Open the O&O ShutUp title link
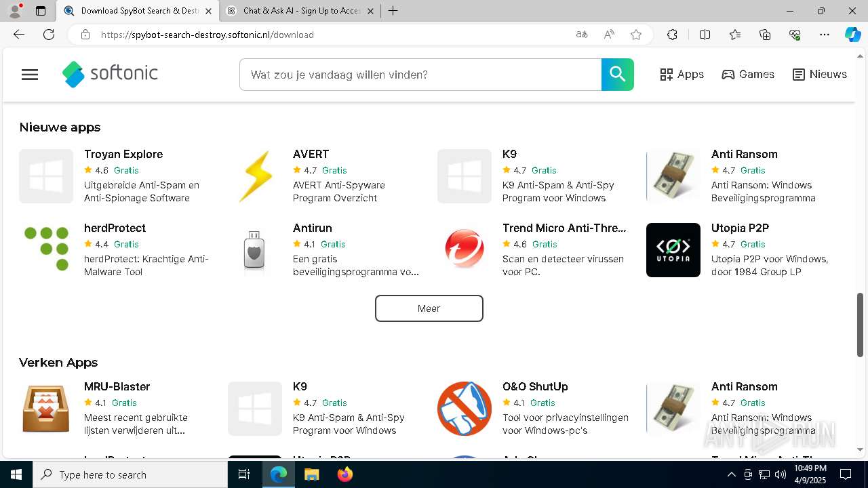Image resolution: width=868 pixels, height=488 pixels. pyautogui.click(x=535, y=386)
